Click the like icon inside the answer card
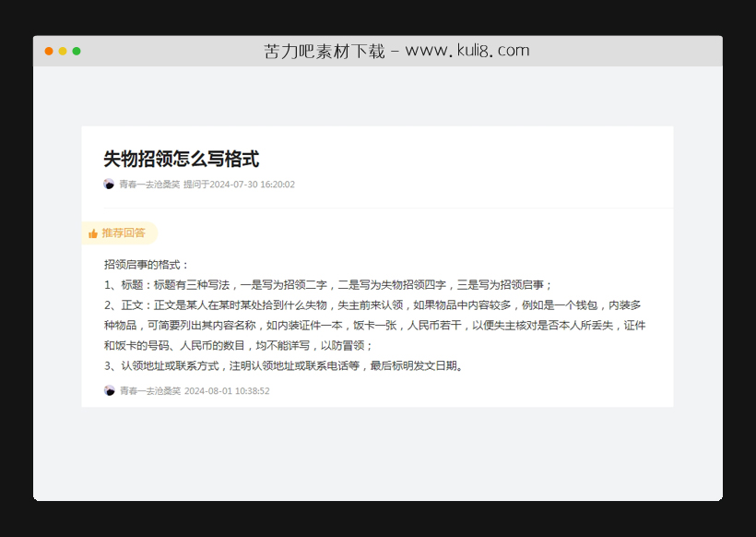 (x=92, y=233)
